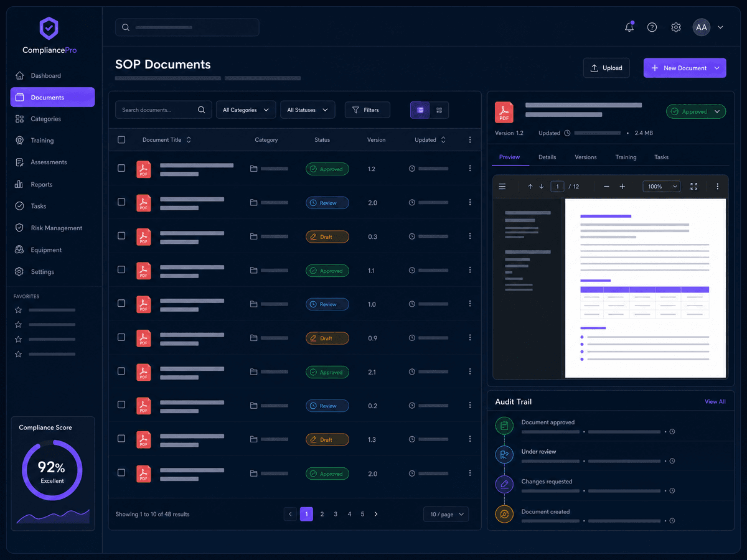Edit the PDF page number field
The image size is (747, 560).
point(557,187)
